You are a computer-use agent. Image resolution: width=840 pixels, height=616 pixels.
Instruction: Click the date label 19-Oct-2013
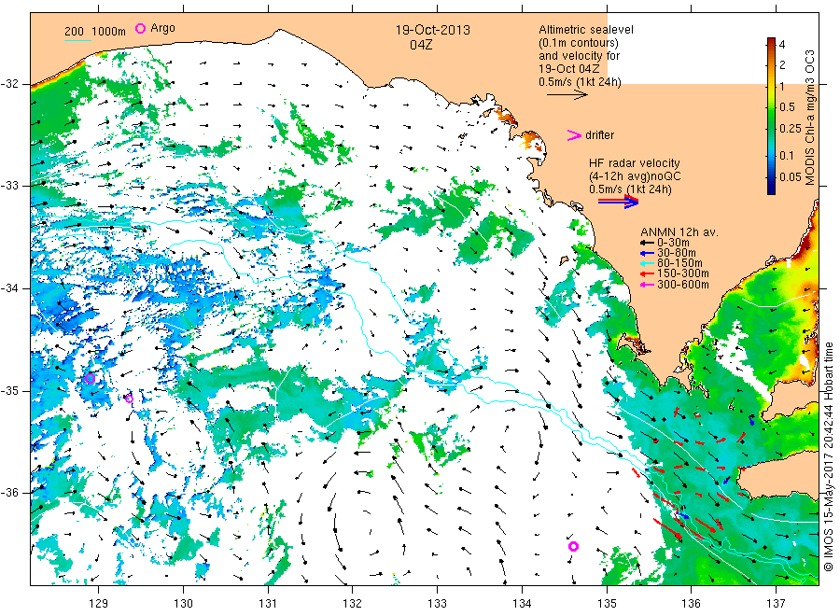433,30
